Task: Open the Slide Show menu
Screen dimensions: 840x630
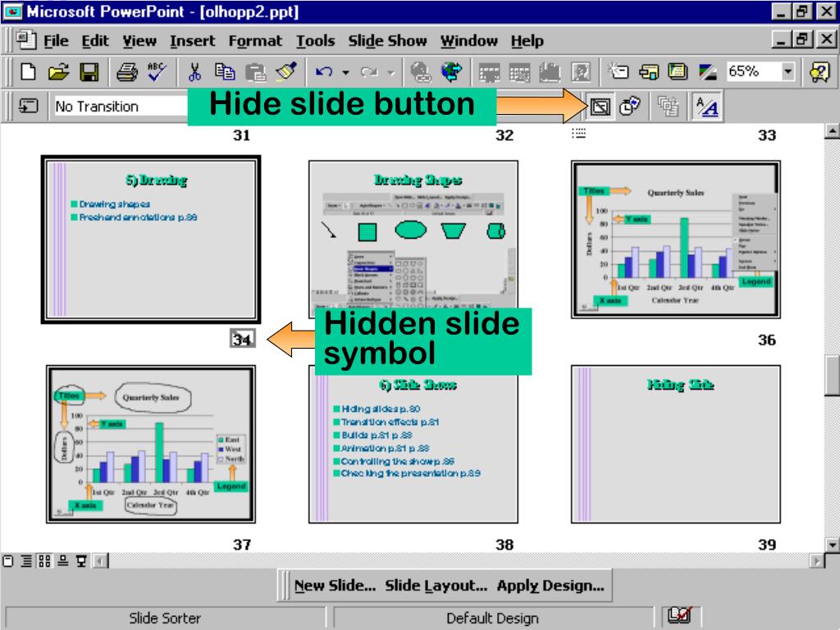Action: point(387,41)
